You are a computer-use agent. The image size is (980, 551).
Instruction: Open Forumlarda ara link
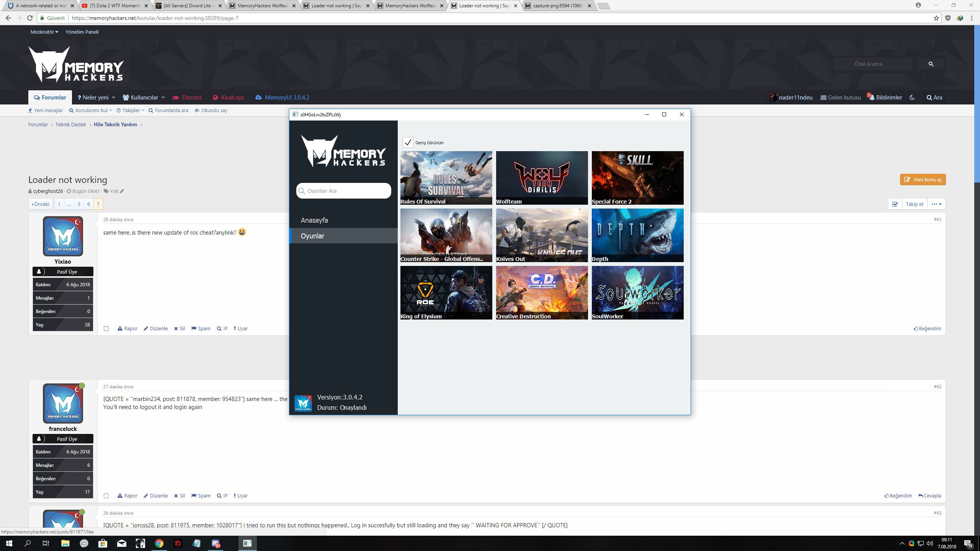coord(168,111)
